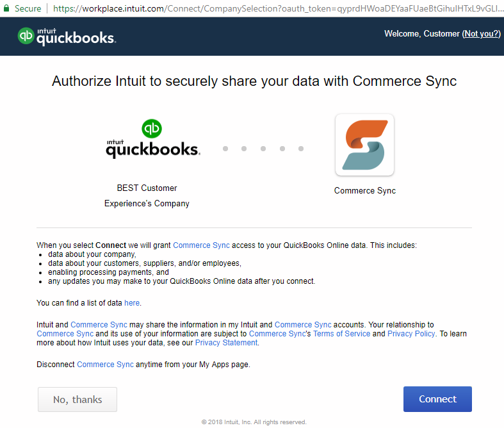504x428 pixels.
Task: Open the Terms of Service link
Action: [x=342, y=334]
